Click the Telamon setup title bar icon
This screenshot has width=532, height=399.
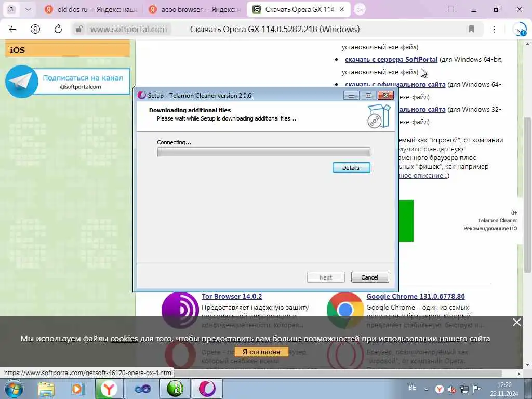coord(141,96)
